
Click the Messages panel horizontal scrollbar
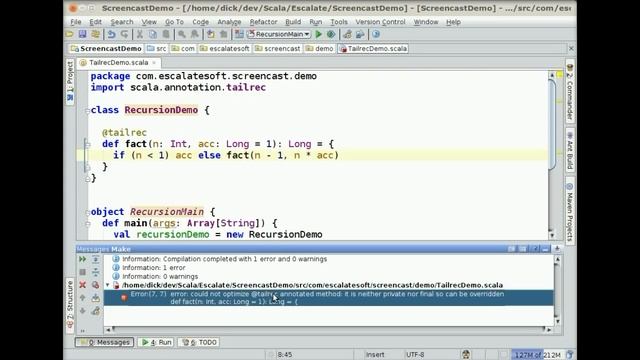point(329,329)
